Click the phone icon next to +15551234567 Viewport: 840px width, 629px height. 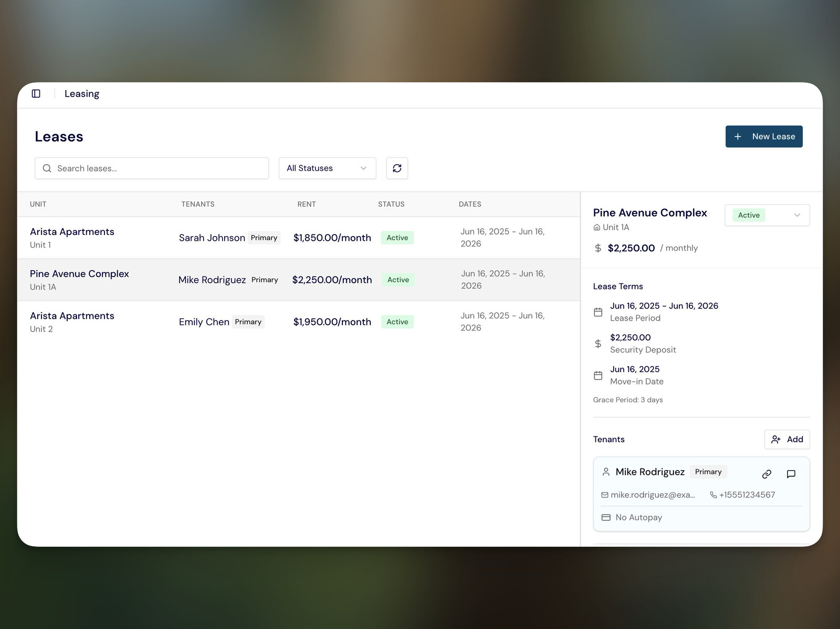[712, 495]
